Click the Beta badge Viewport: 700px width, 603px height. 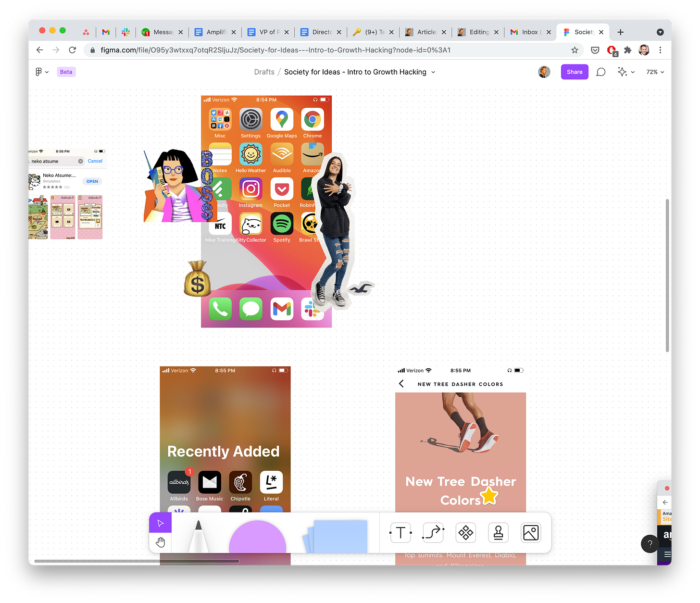[66, 72]
